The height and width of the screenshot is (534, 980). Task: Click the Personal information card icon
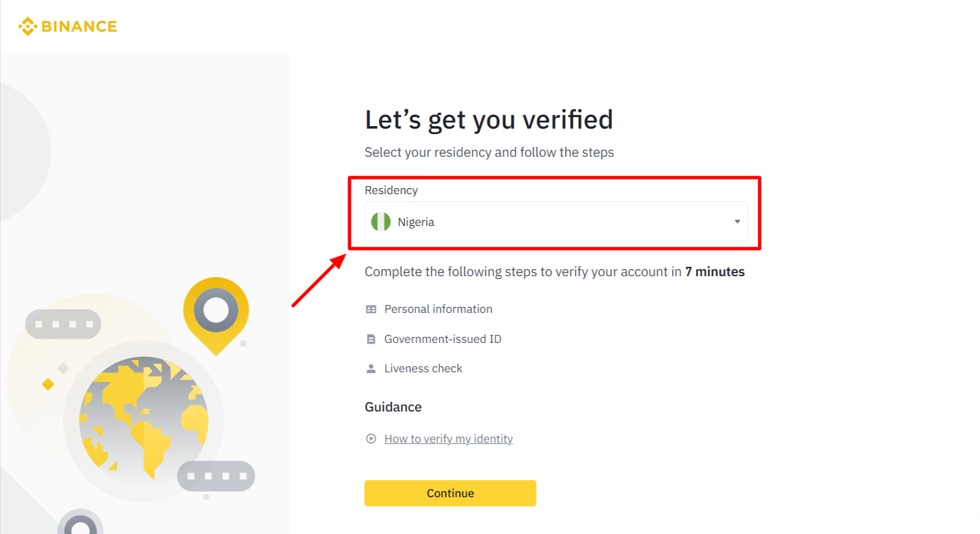[x=371, y=309]
